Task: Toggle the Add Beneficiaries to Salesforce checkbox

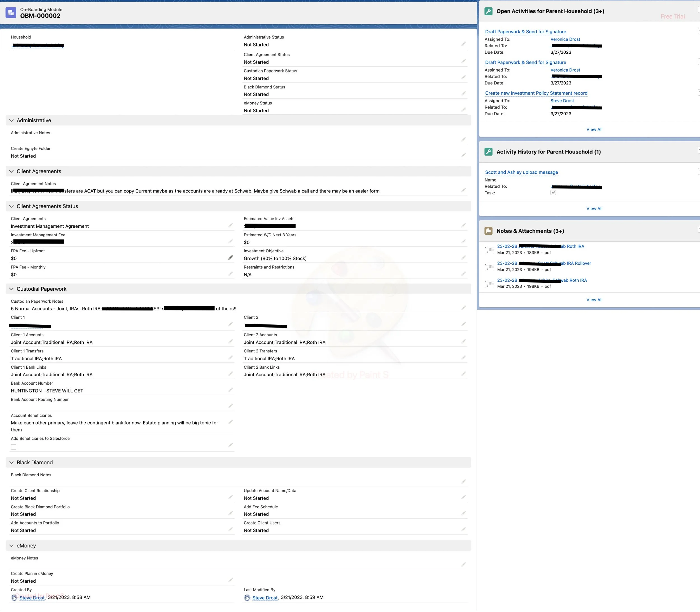Action: point(14,447)
